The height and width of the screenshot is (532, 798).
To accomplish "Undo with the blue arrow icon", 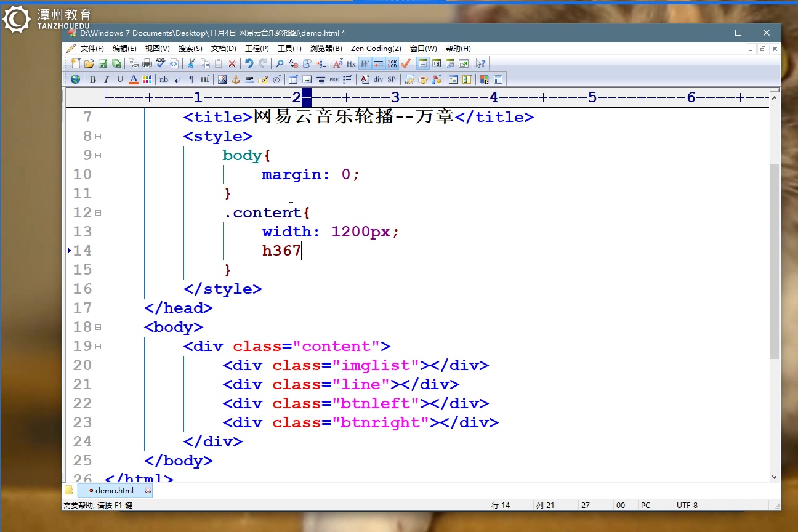I will point(249,63).
